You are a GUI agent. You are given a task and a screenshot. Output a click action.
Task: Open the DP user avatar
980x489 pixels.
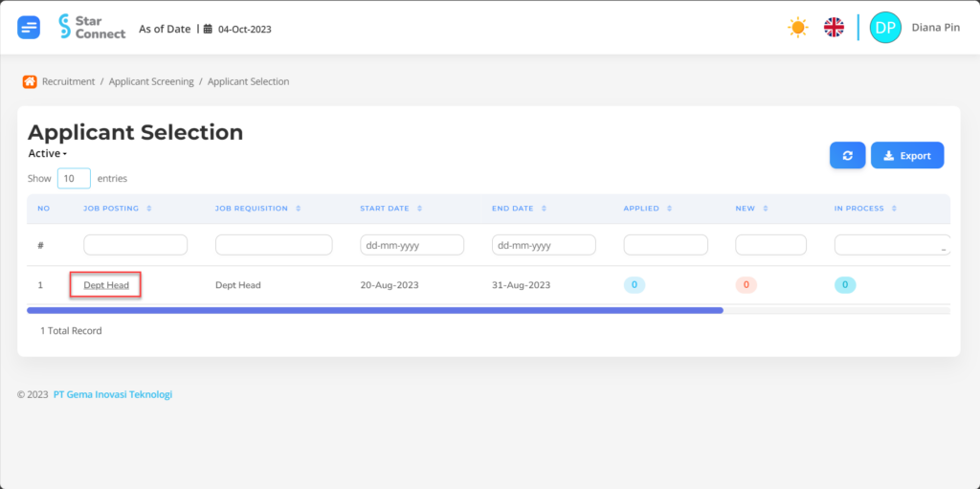(x=885, y=28)
